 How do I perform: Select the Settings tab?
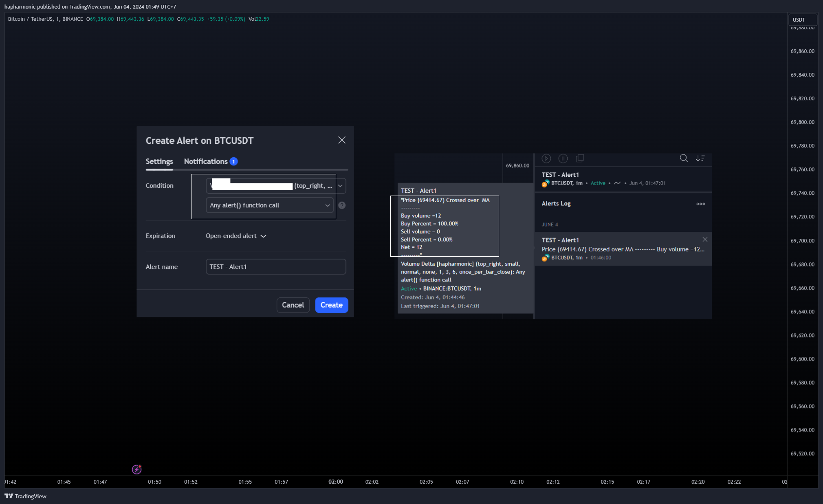pos(159,161)
